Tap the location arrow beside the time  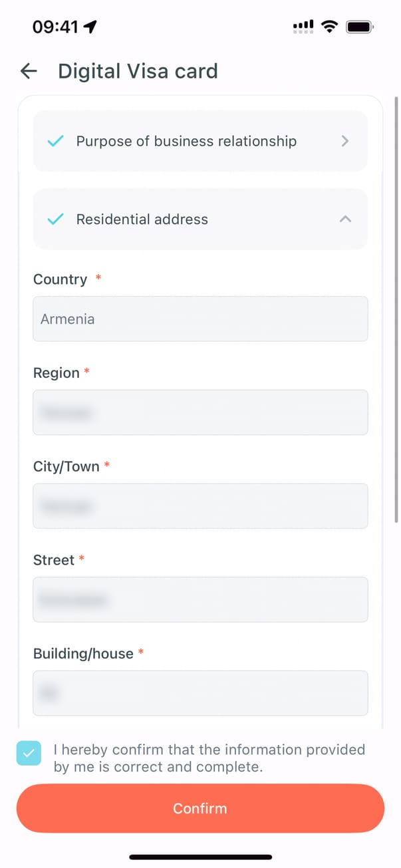click(x=90, y=27)
